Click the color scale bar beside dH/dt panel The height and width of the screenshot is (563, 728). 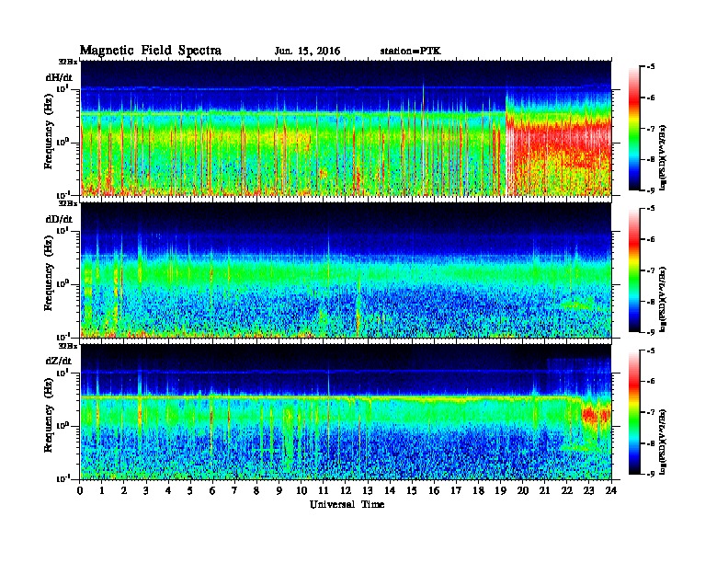633,129
